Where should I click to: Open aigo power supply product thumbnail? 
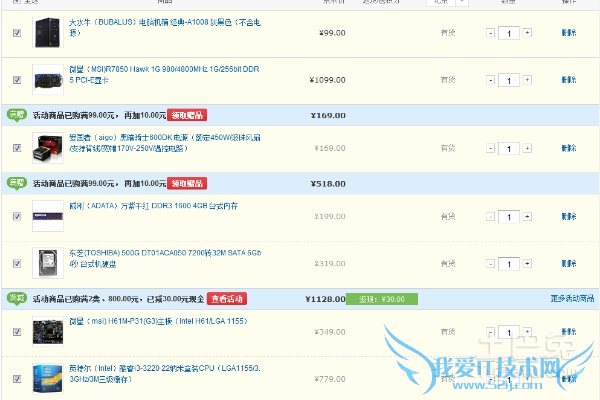click(48, 148)
